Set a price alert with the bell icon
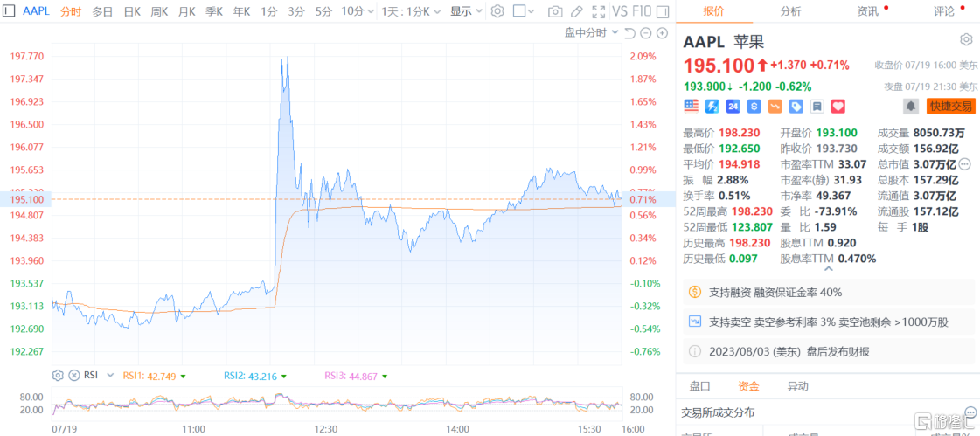The image size is (980, 436). pyautogui.click(x=911, y=107)
